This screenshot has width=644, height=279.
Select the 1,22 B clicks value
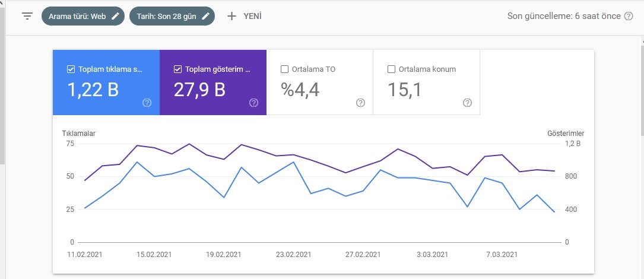[x=93, y=90]
